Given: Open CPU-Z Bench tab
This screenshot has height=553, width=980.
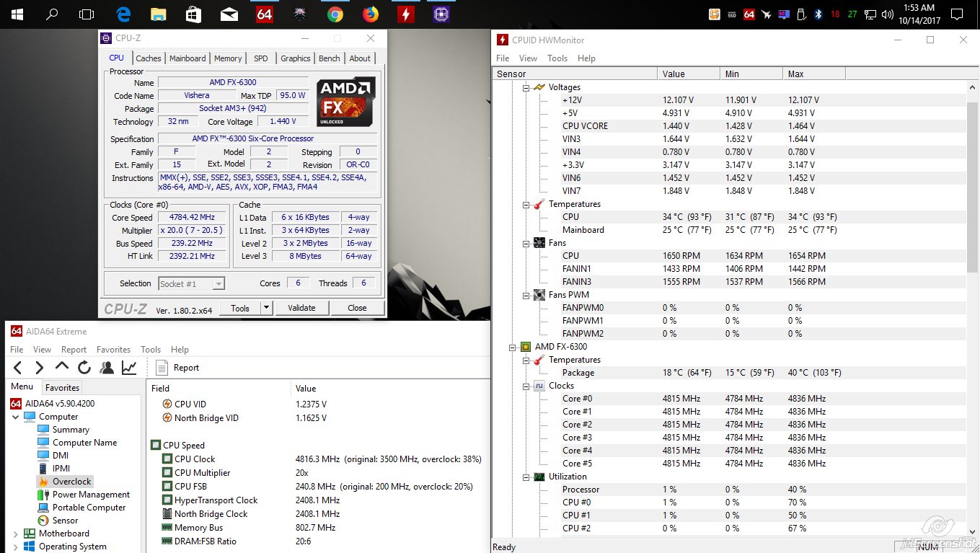Looking at the screenshot, I should [x=330, y=58].
